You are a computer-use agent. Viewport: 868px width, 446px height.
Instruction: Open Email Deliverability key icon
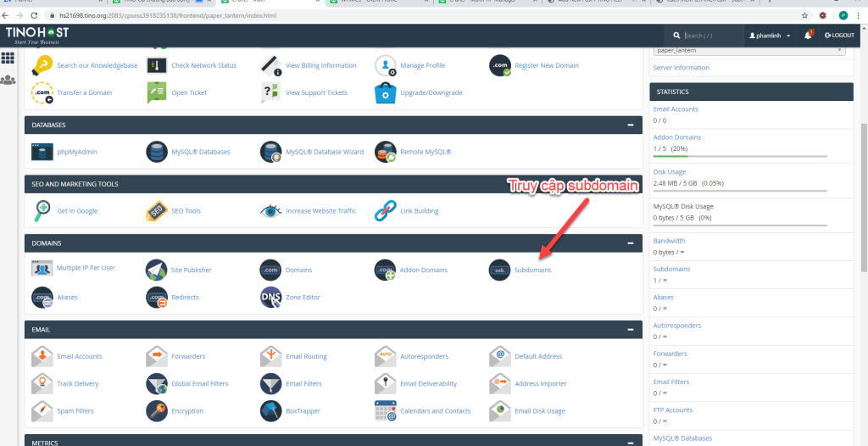[x=386, y=383]
